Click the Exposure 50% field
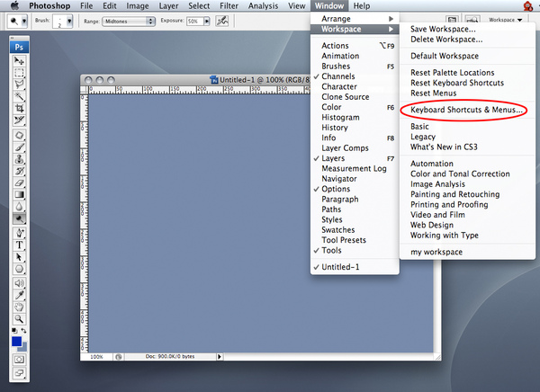The height and width of the screenshot is (392, 540). 194,22
